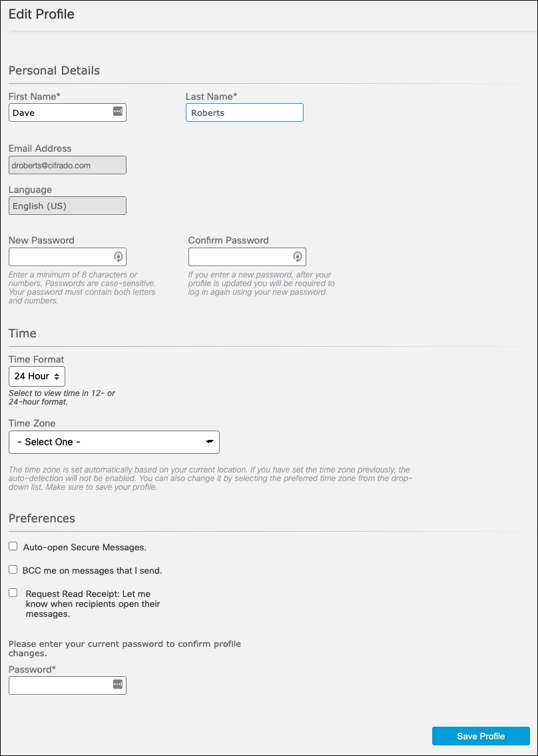This screenshot has width=538, height=756.
Task: Enable Request Read Receipt option
Action: (x=13, y=592)
